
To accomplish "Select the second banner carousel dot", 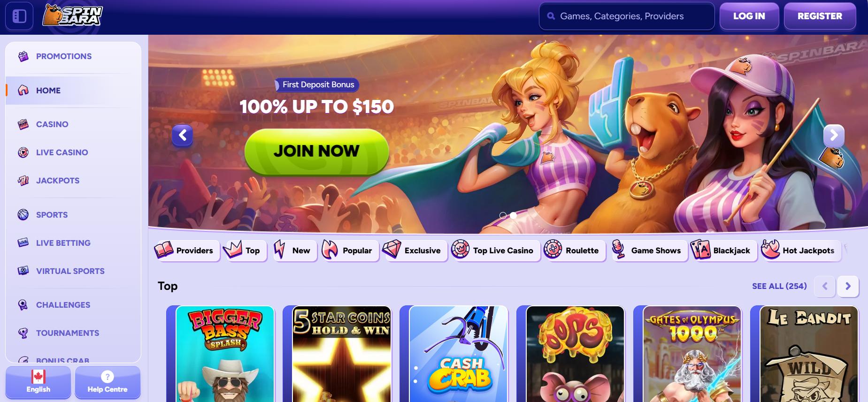I will (514, 215).
